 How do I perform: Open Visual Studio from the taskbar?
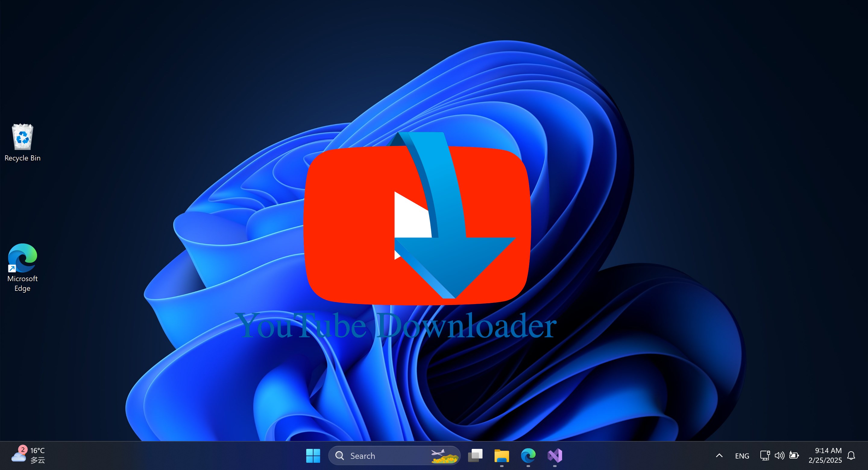click(x=555, y=456)
